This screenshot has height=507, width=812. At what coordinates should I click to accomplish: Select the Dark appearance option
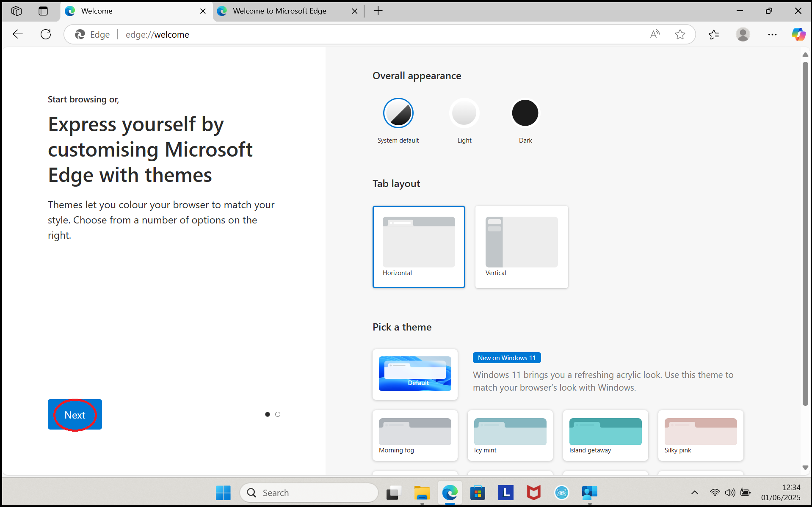point(525,113)
